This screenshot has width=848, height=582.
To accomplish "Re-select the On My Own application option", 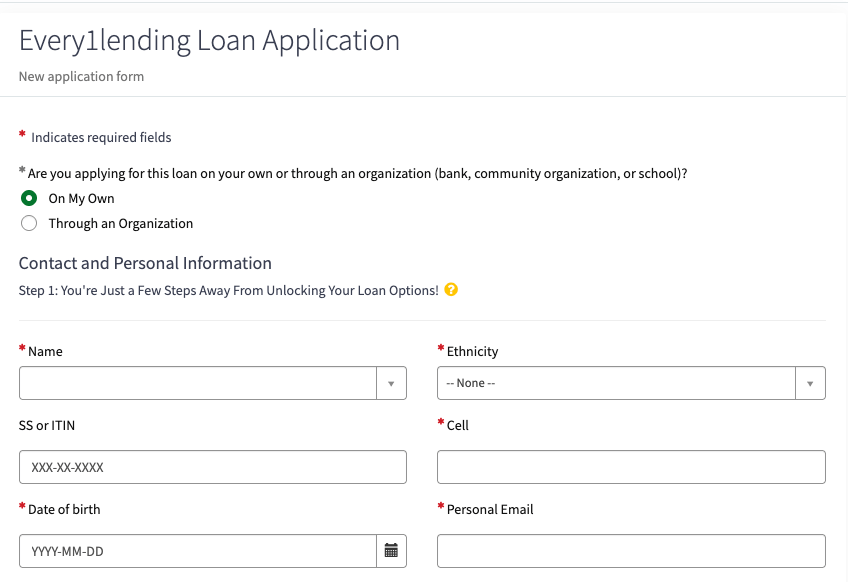I will point(28,198).
